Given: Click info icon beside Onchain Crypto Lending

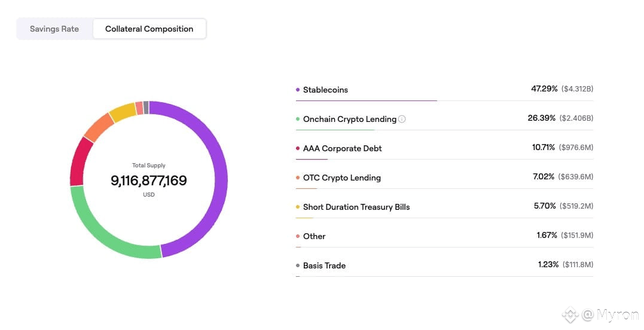Looking at the screenshot, I should [402, 119].
